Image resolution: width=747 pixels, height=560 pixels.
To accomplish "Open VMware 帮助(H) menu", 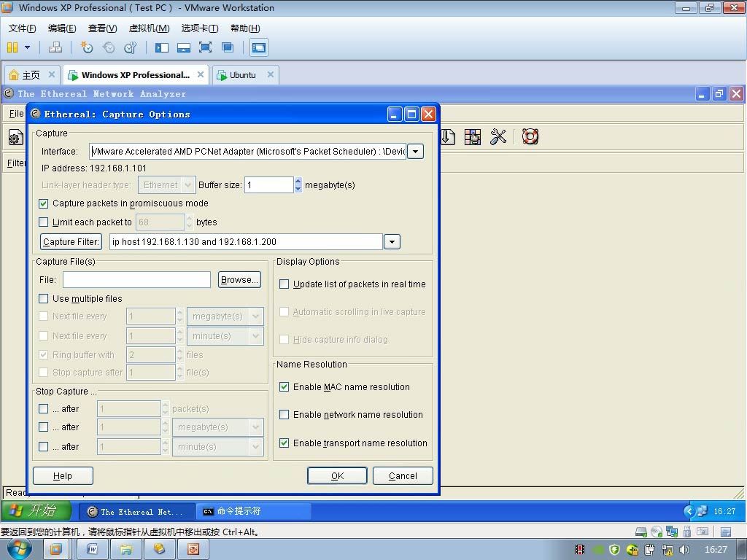I will coord(245,28).
